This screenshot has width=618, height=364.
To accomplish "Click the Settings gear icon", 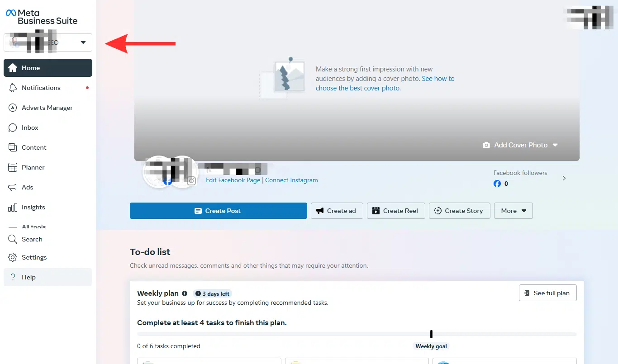I will click(13, 257).
